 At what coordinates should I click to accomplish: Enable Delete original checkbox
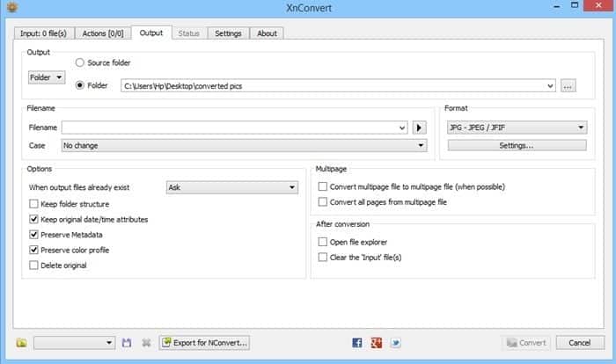tap(33, 266)
